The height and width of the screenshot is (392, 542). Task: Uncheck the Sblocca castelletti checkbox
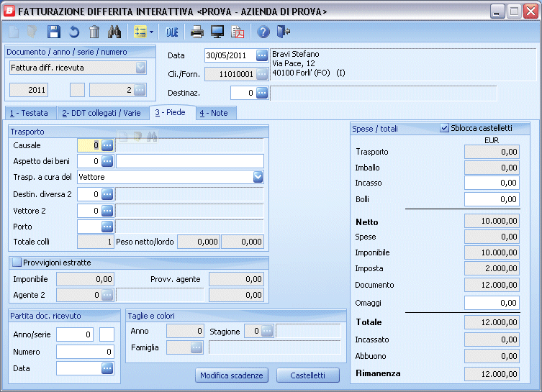click(444, 128)
